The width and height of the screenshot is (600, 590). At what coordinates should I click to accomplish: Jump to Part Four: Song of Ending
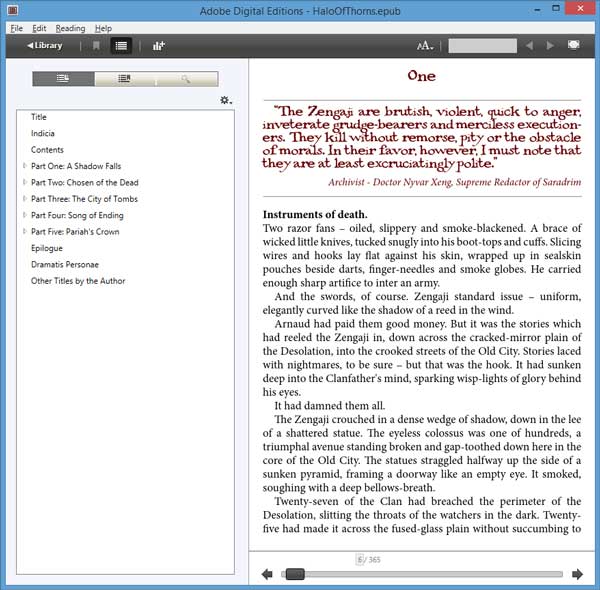pyautogui.click(x=77, y=215)
